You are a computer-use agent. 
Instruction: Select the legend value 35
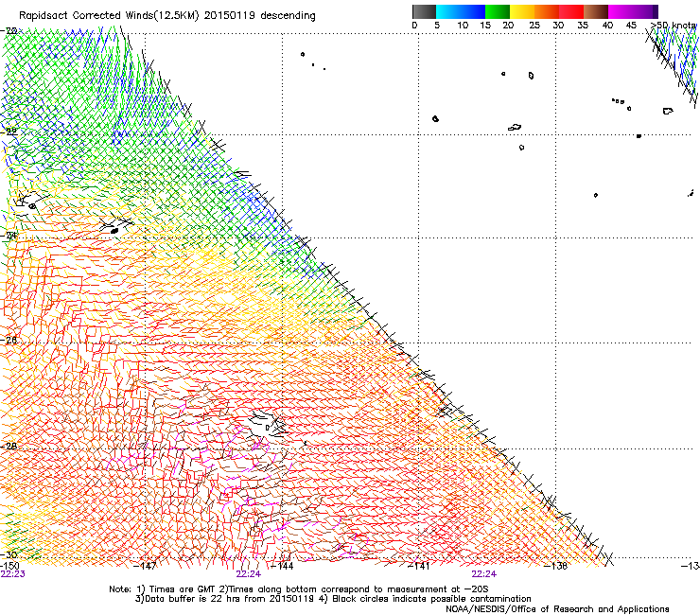(583, 26)
